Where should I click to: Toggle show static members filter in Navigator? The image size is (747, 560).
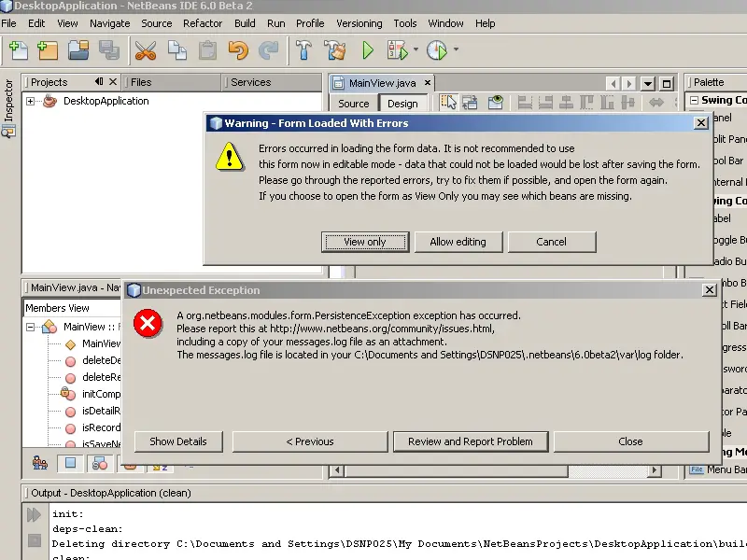(100, 463)
